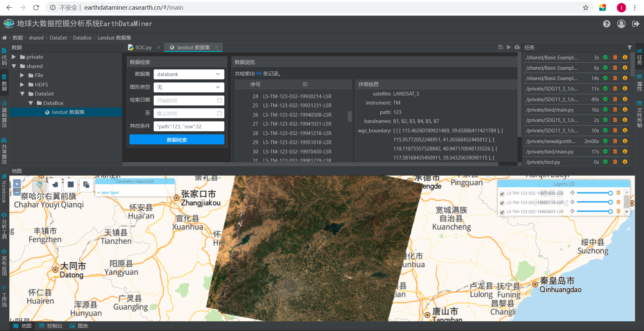
Task: Expand the private folder in tree
Action: 14,57
